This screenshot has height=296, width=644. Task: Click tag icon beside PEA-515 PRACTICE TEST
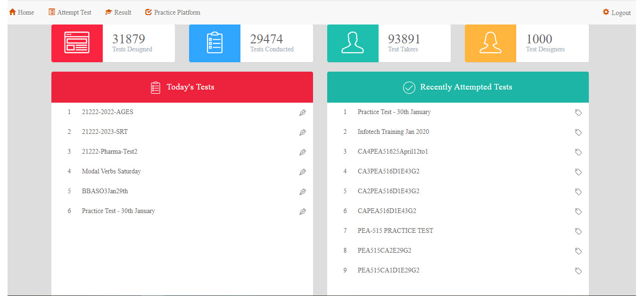tap(578, 231)
